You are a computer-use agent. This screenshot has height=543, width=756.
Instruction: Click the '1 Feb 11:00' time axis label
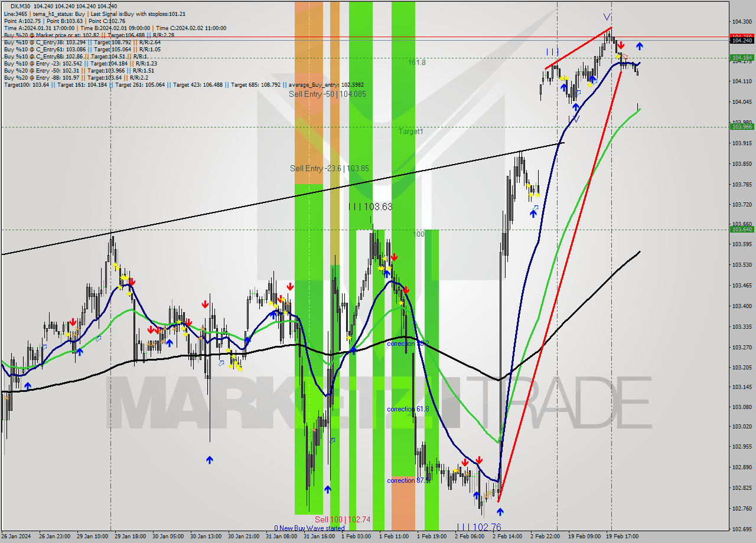click(x=394, y=537)
